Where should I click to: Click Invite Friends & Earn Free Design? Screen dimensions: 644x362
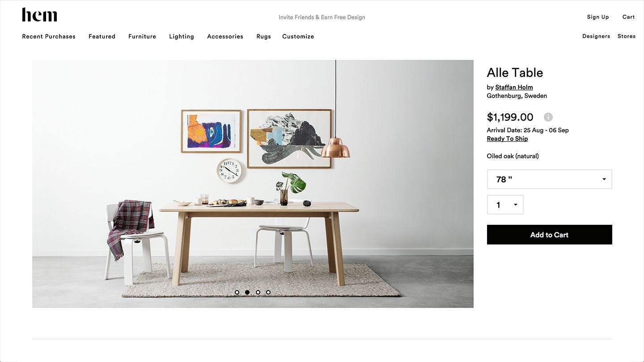tap(322, 17)
